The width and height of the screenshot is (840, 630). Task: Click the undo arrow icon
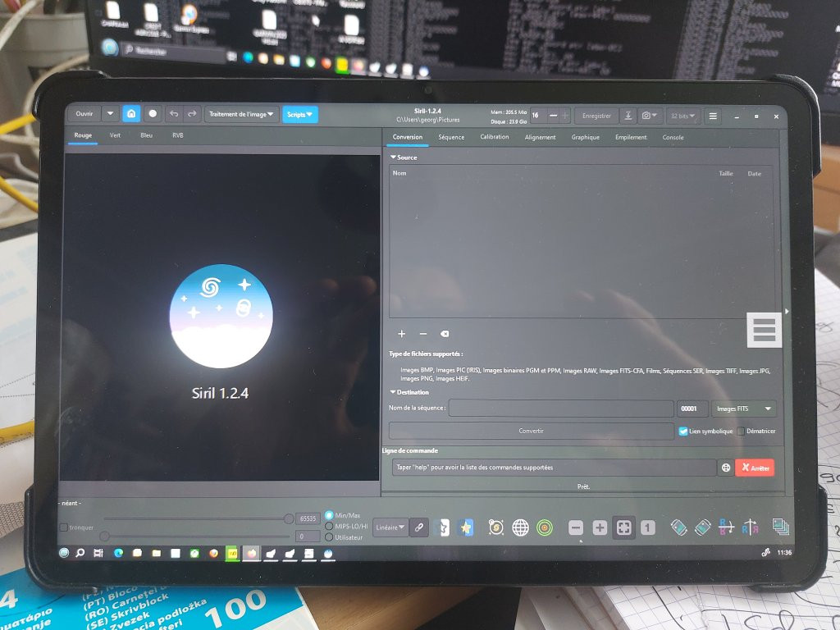point(174,113)
